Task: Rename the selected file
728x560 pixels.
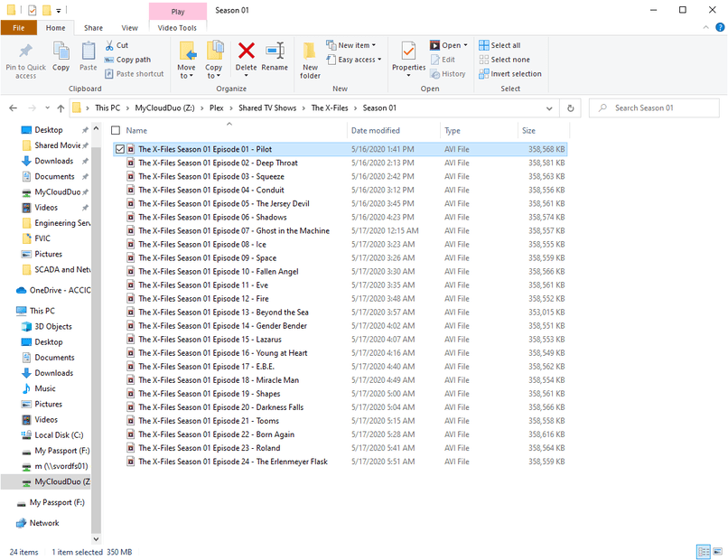Action: click(275, 58)
